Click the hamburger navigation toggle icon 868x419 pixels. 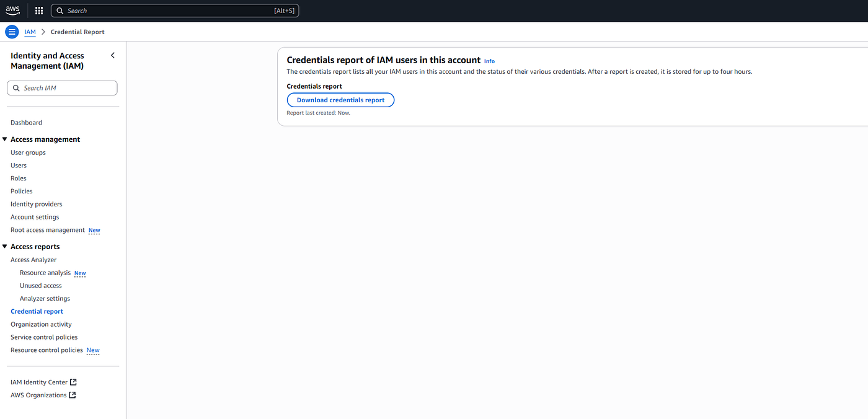pos(12,32)
